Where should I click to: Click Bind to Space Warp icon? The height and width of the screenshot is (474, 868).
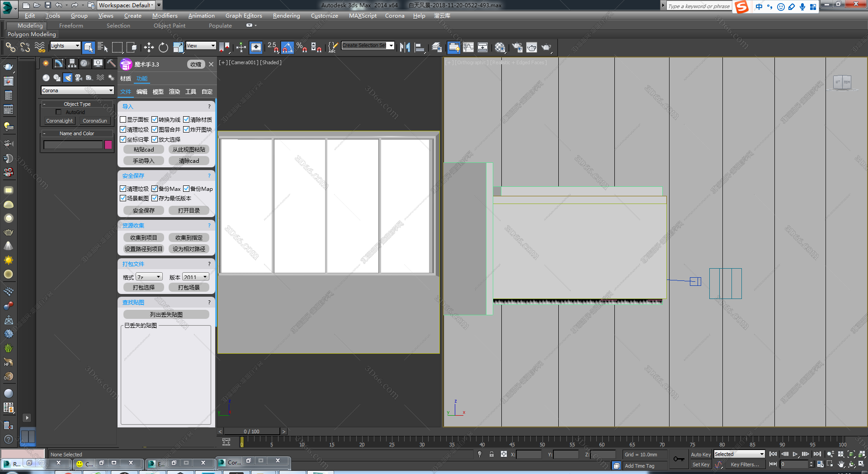[40, 47]
